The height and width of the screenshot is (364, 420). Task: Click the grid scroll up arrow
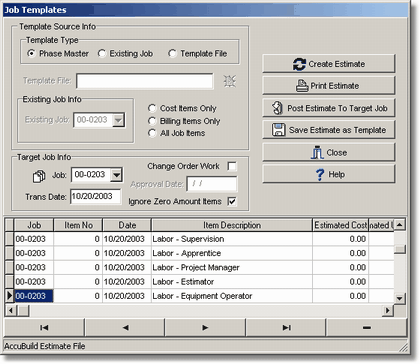[x=400, y=225]
